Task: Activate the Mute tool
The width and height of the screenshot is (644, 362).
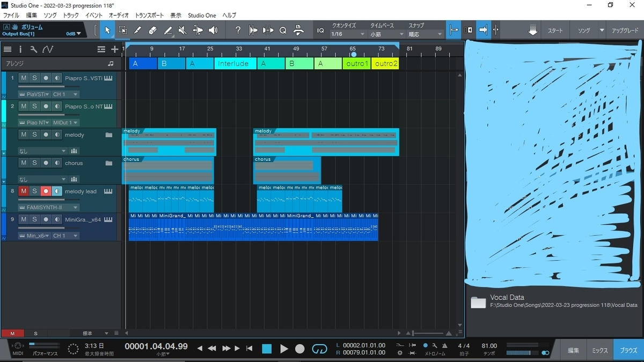Action: [x=182, y=31]
